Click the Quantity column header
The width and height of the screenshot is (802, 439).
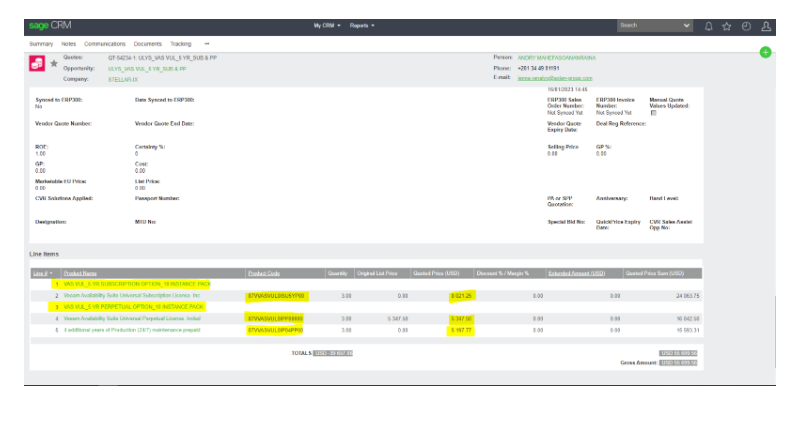(338, 273)
